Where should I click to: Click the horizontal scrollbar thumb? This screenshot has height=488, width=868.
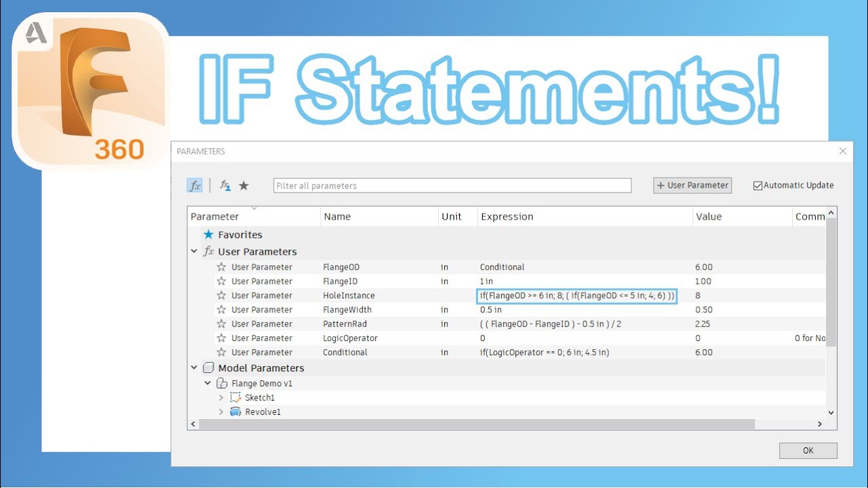coord(477,424)
